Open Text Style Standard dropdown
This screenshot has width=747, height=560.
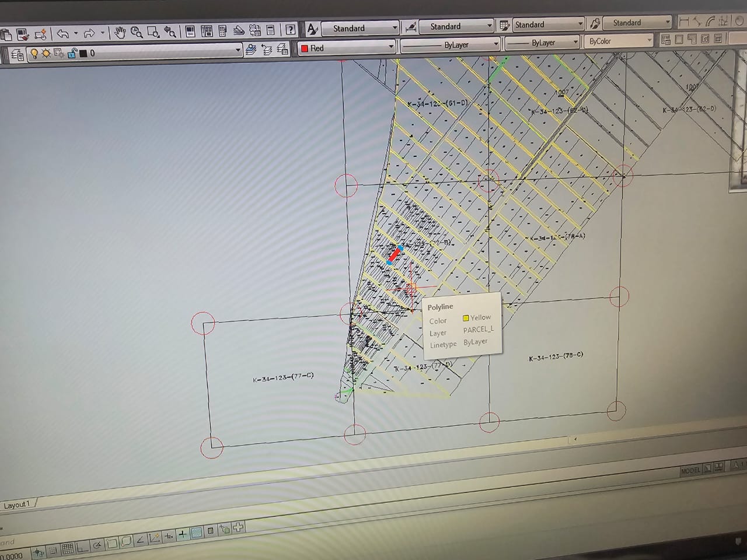click(395, 28)
